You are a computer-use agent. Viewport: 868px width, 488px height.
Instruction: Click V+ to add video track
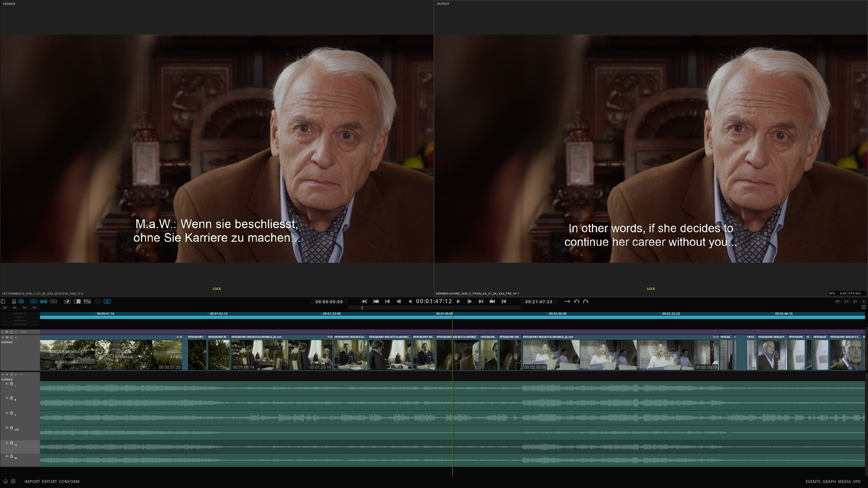click(x=5, y=307)
